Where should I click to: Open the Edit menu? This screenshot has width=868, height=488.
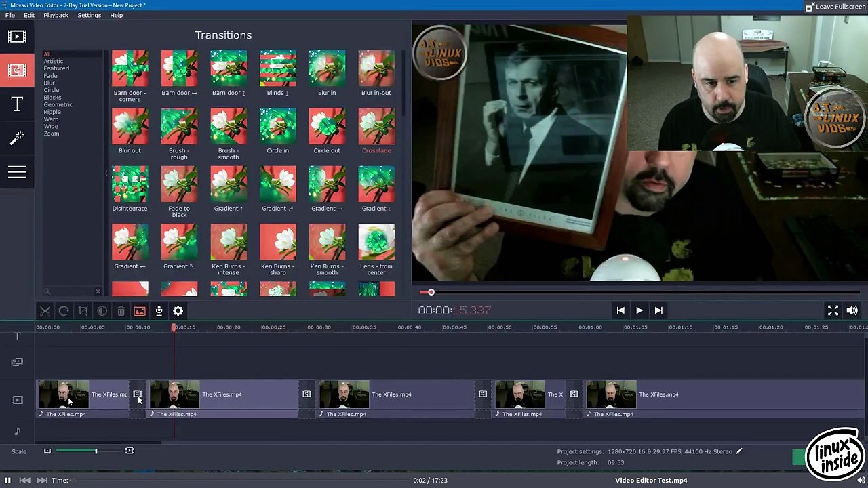point(29,15)
